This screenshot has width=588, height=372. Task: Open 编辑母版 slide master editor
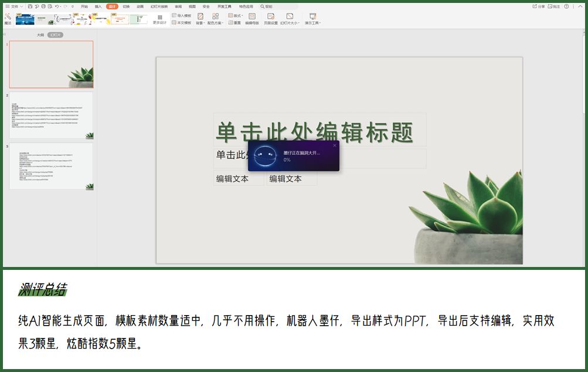[252, 19]
